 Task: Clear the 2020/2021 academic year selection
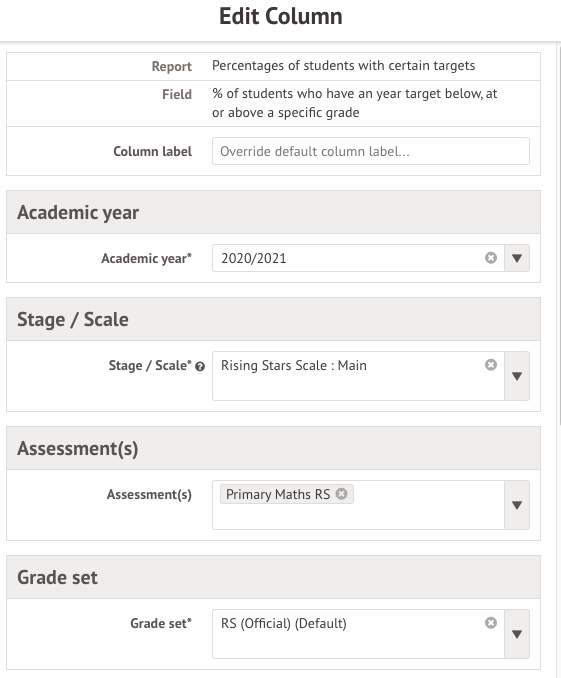(490, 258)
